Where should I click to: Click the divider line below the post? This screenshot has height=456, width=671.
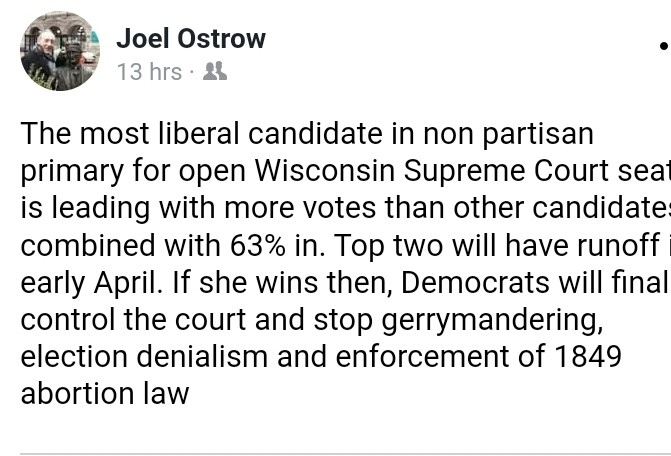(345, 453)
